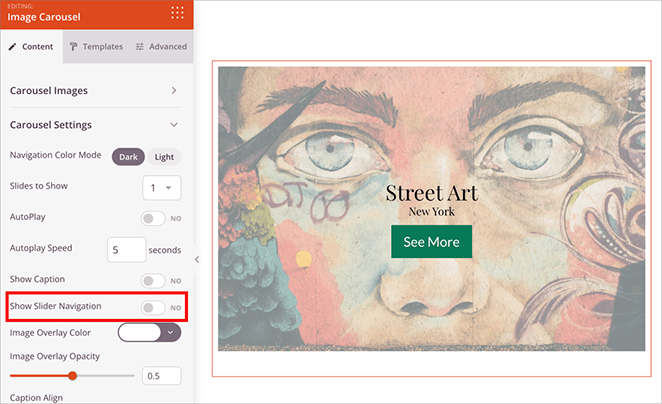The height and width of the screenshot is (404, 662).
Task: Open the blocks grid menu icon
Action: 177,13
